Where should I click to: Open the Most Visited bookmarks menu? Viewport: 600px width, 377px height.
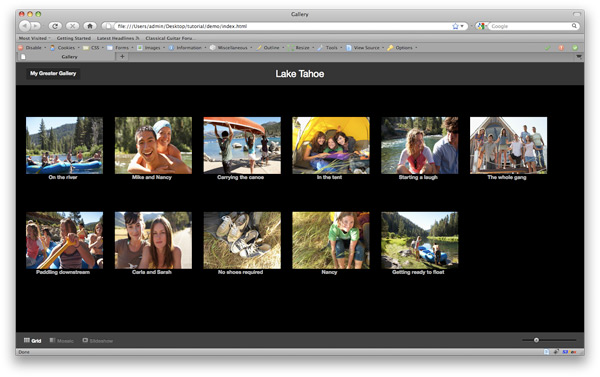tap(34, 38)
